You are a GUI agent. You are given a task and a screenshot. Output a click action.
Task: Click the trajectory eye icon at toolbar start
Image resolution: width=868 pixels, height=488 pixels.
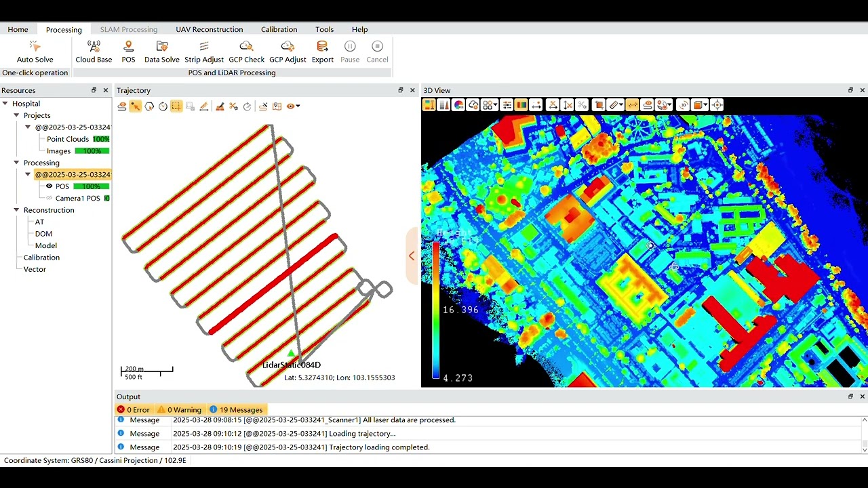(x=122, y=106)
